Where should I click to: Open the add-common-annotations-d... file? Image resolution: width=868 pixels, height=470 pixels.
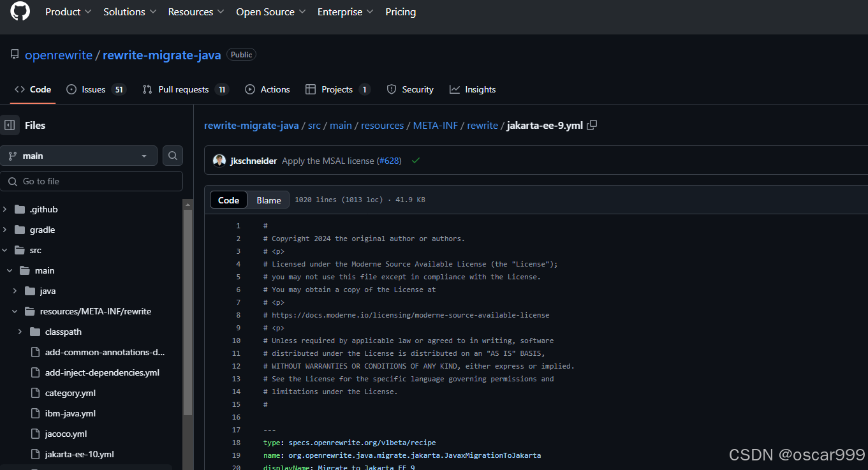point(105,352)
